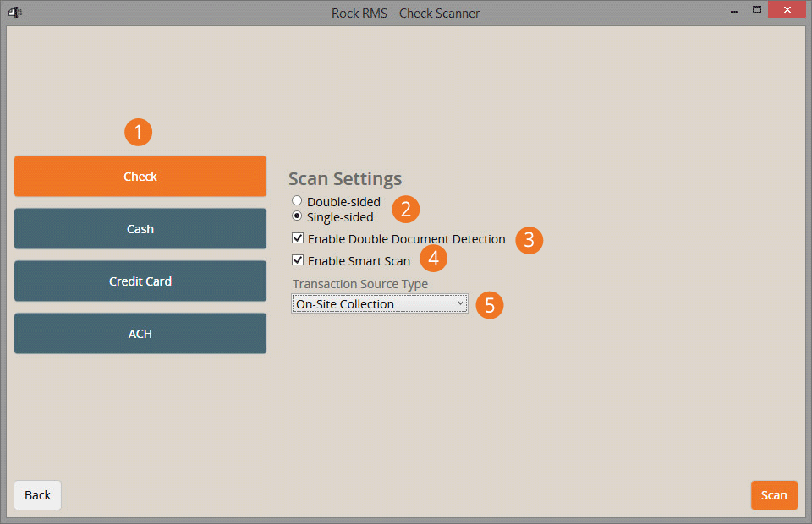
Task: Select the Check tender type
Action: pos(140,177)
